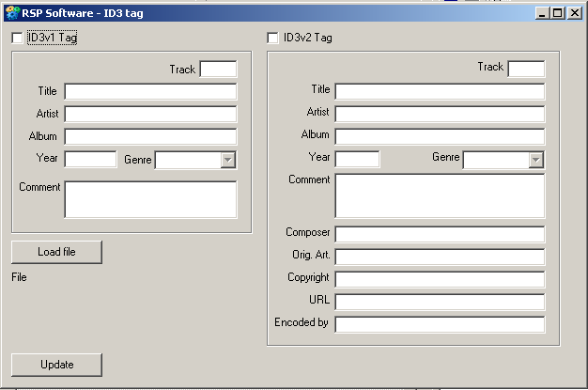This screenshot has width=588, height=390.
Task: Focus the URL field
Action: [x=440, y=302]
